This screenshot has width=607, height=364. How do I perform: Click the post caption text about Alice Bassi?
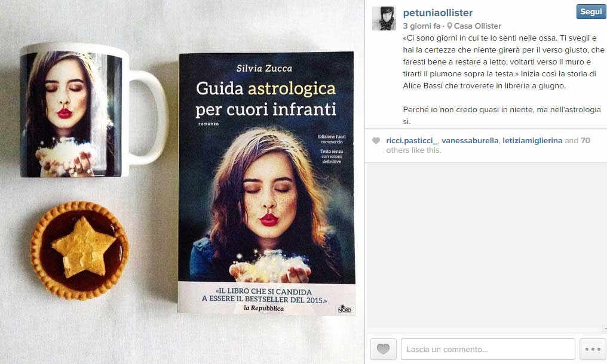tap(503, 80)
